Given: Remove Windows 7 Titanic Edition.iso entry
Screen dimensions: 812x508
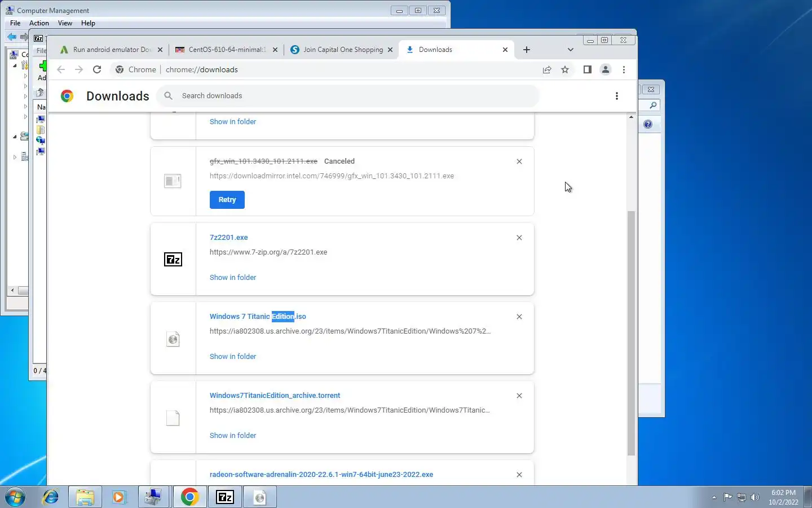Looking at the screenshot, I should pos(519,317).
